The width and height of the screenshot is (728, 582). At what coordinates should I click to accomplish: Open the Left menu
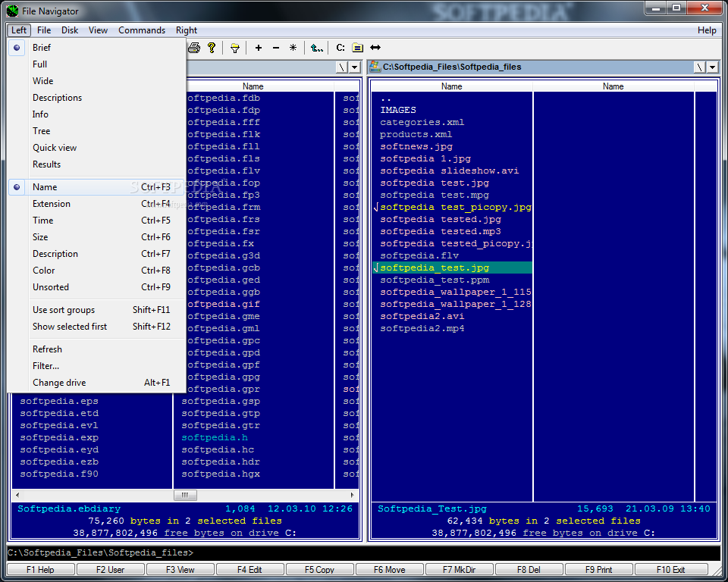[x=19, y=30]
